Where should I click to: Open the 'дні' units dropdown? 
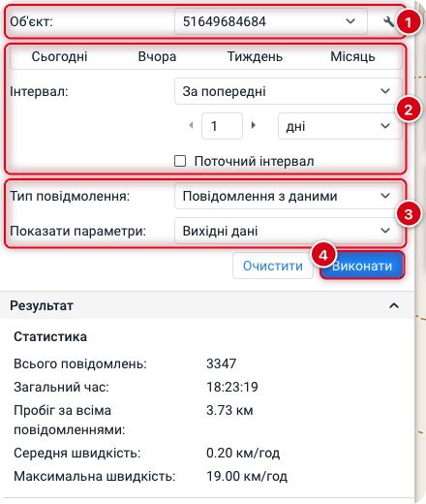click(340, 126)
